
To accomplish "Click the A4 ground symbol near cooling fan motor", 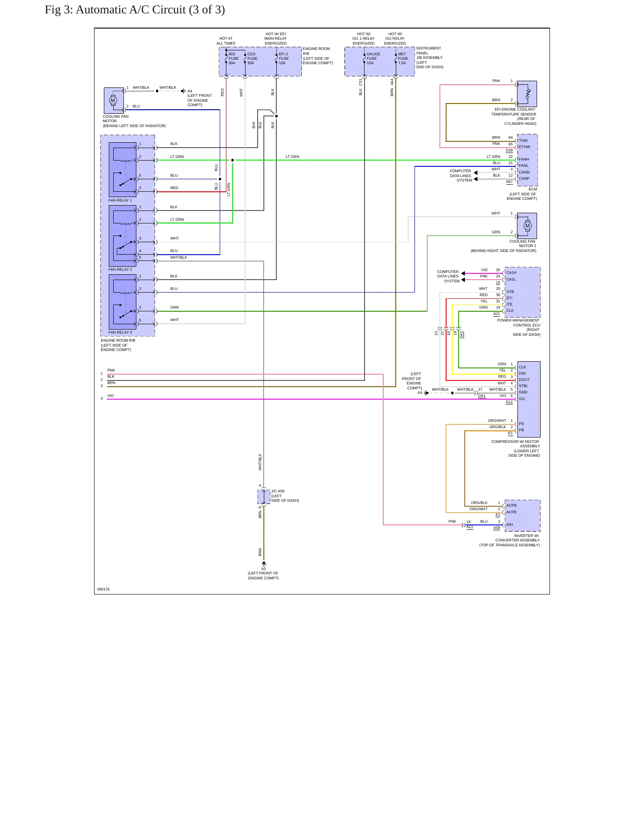I will click(x=183, y=91).
